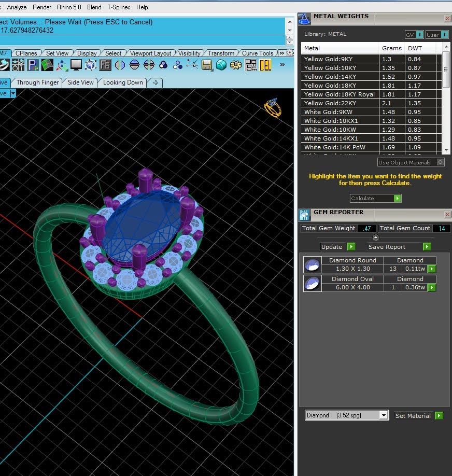Click the Metal Weights scale panel icon

(x=304, y=19)
